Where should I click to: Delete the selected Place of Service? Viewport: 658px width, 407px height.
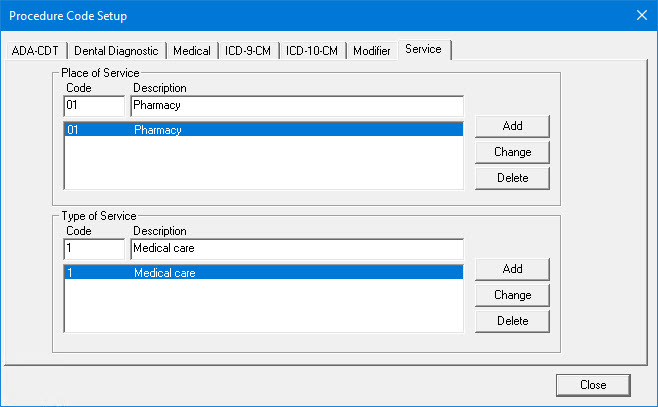coord(512,178)
